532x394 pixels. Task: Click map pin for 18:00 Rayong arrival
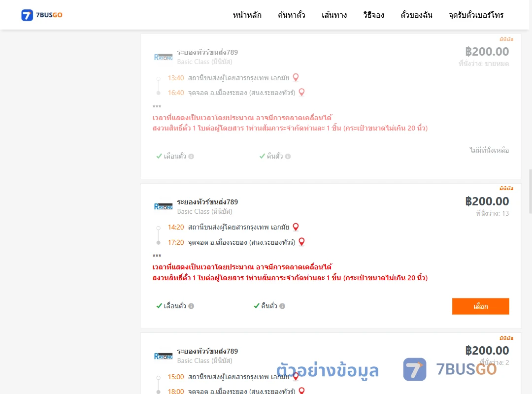pyautogui.click(x=301, y=391)
